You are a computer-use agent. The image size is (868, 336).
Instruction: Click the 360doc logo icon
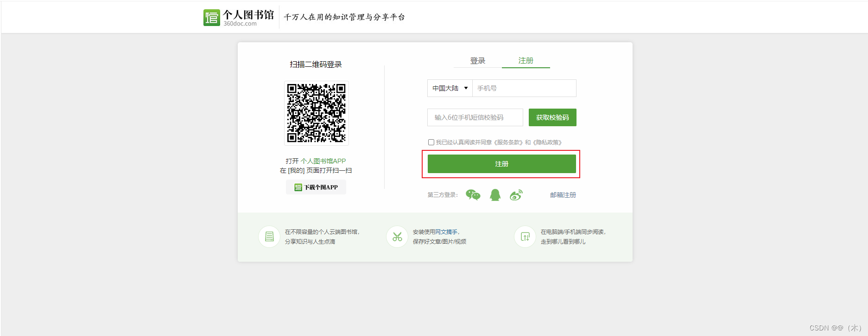point(212,18)
